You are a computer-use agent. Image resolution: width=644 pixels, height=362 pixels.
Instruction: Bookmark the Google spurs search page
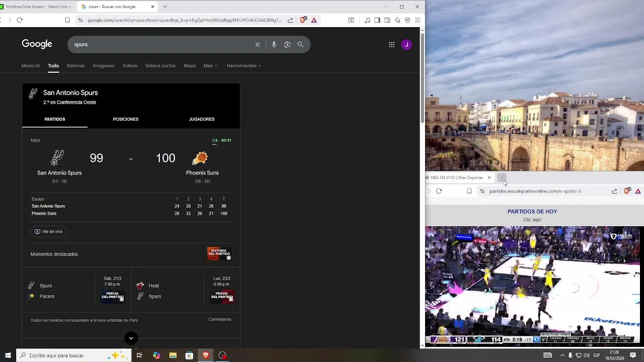coord(67,20)
